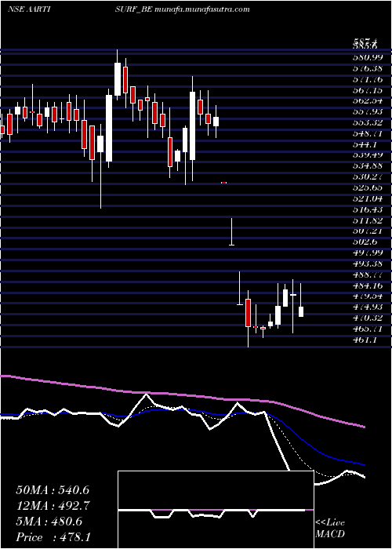Select the 576.38 price axis label
The height and width of the screenshot is (549, 392).
tap(369, 68)
